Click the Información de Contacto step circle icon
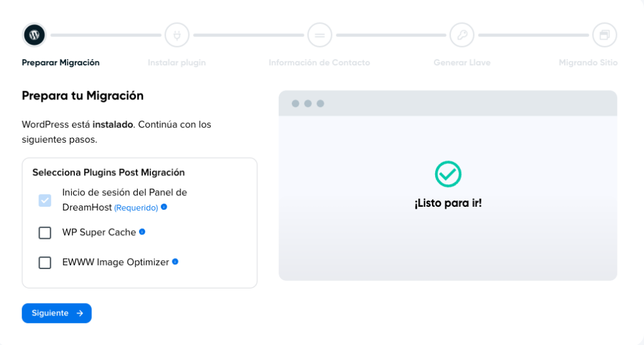The height and width of the screenshot is (345, 644). tap(319, 35)
